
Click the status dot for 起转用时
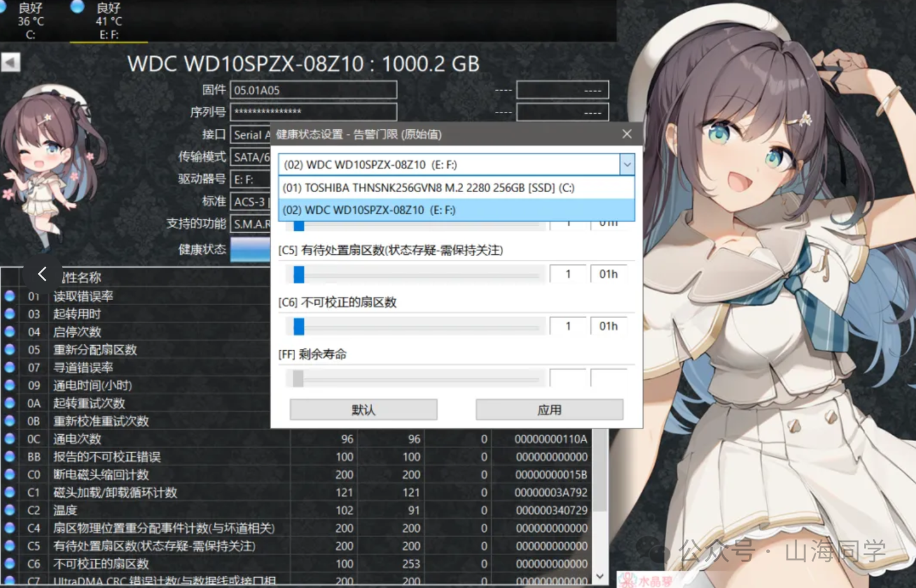10,313
